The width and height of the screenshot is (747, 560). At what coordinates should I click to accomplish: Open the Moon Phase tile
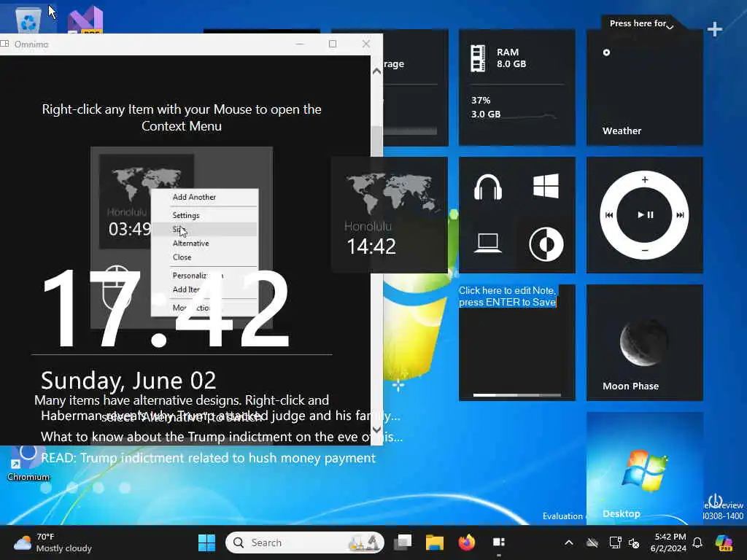(x=645, y=343)
